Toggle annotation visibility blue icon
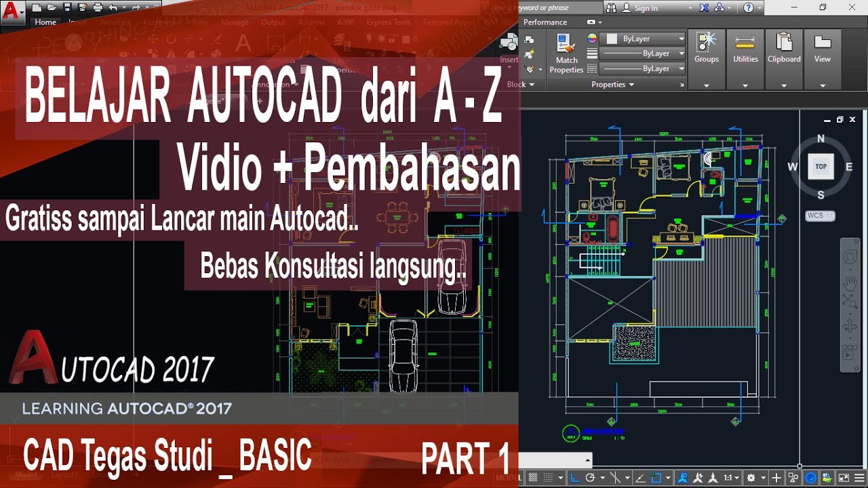Image resolution: width=868 pixels, height=488 pixels. pyautogui.click(x=683, y=478)
